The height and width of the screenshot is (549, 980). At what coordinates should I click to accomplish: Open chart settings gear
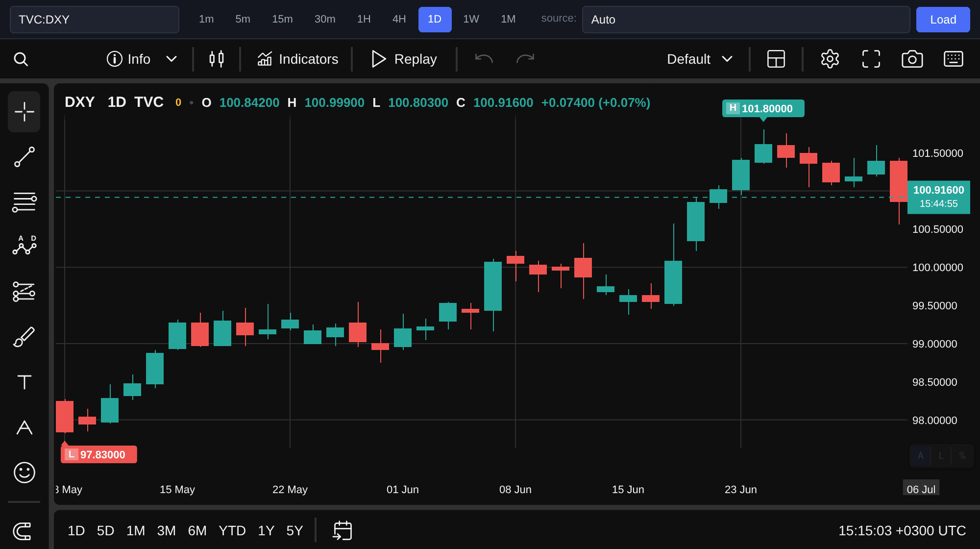(x=830, y=59)
